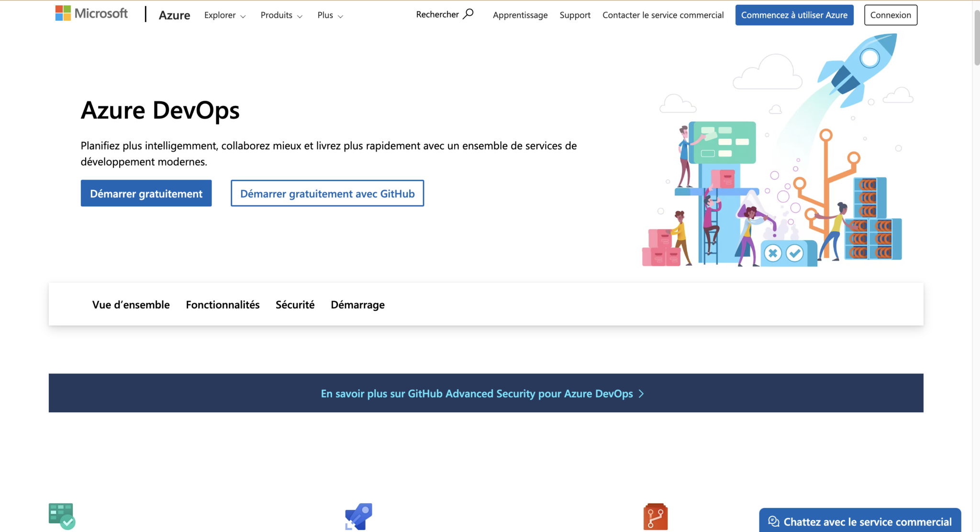Select the Démarrage tab

tap(357, 305)
